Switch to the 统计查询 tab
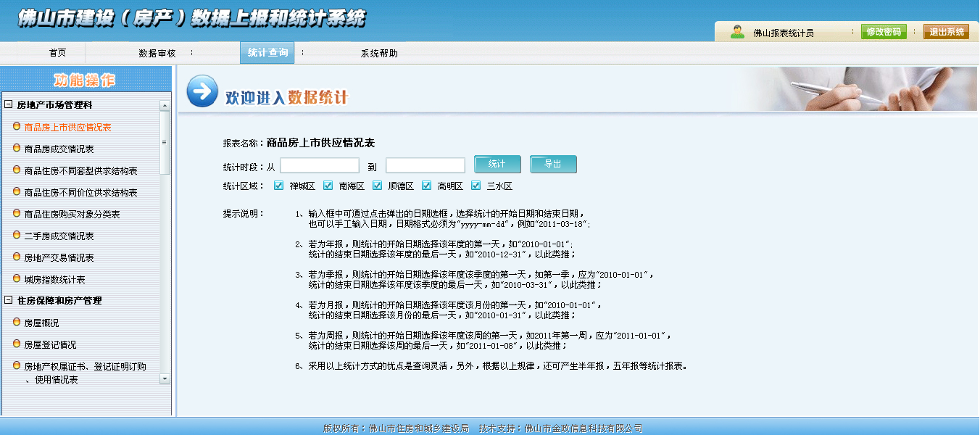980x435 pixels. coord(267,53)
